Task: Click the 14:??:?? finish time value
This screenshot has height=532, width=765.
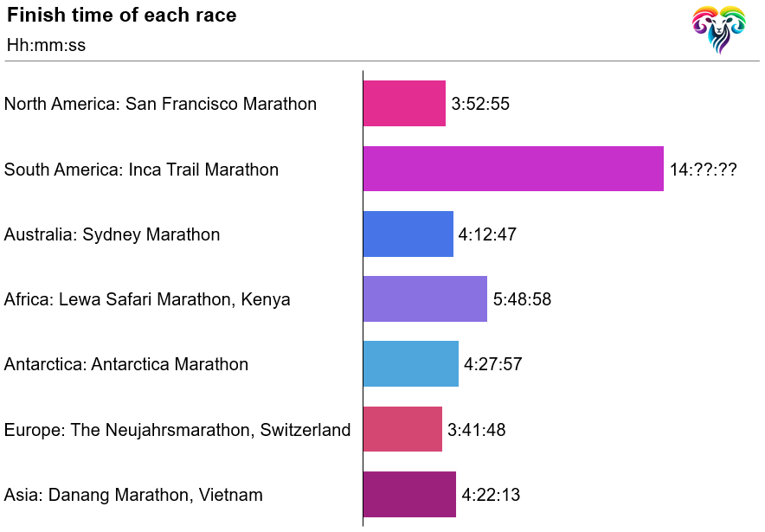Action: pyautogui.click(x=703, y=170)
